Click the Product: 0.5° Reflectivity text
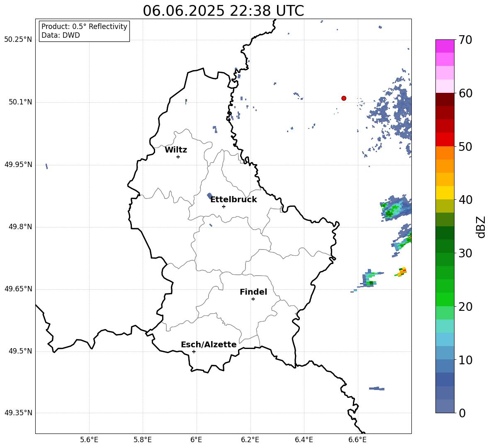The height and width of the screenshot is (448, 491). (x=84, y=27)
